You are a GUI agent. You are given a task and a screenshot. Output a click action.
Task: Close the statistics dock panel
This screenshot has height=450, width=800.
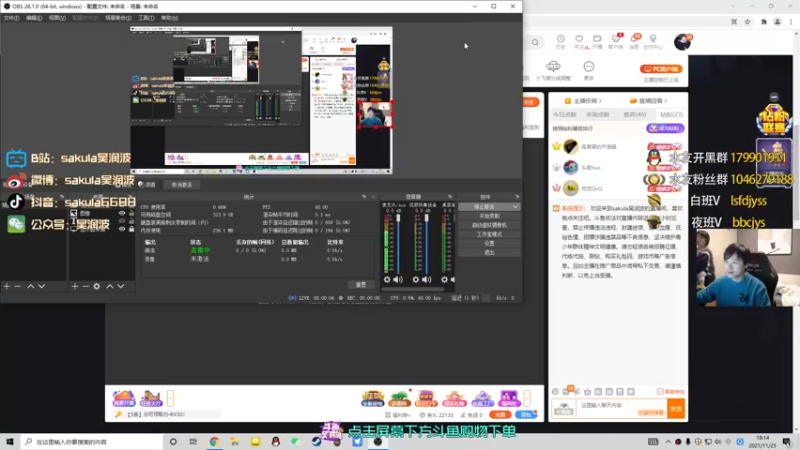(373, 197)
